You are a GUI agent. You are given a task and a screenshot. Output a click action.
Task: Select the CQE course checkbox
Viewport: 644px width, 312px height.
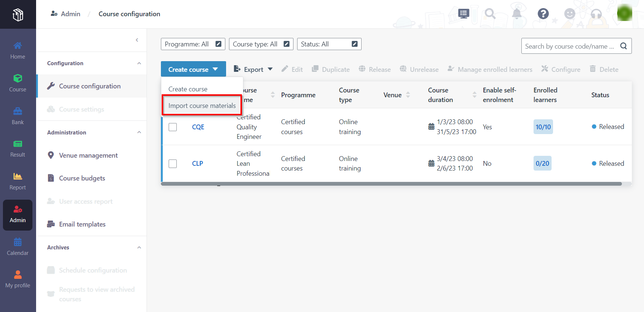click(173, 127)
